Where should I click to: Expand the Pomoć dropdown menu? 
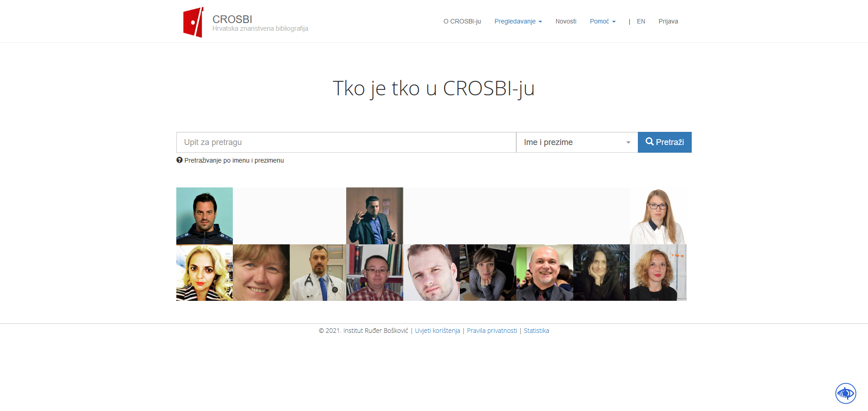(602, 21)
